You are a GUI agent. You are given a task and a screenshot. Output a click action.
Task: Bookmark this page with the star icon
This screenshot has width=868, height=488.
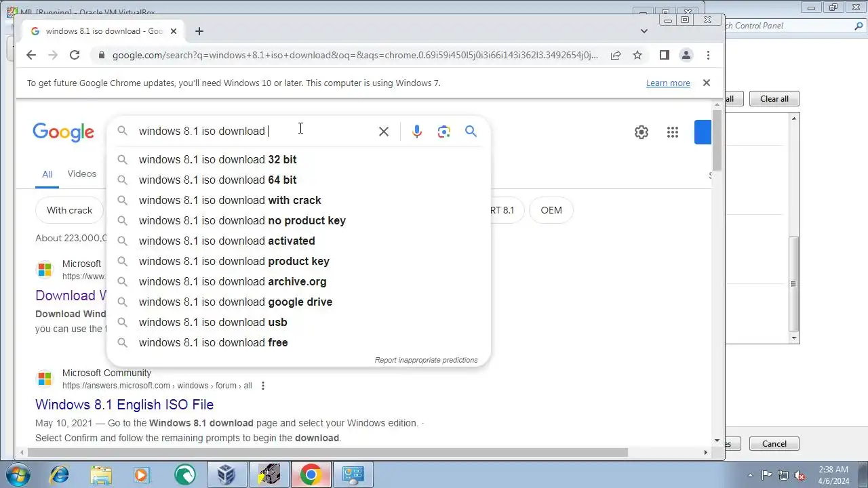637,55
